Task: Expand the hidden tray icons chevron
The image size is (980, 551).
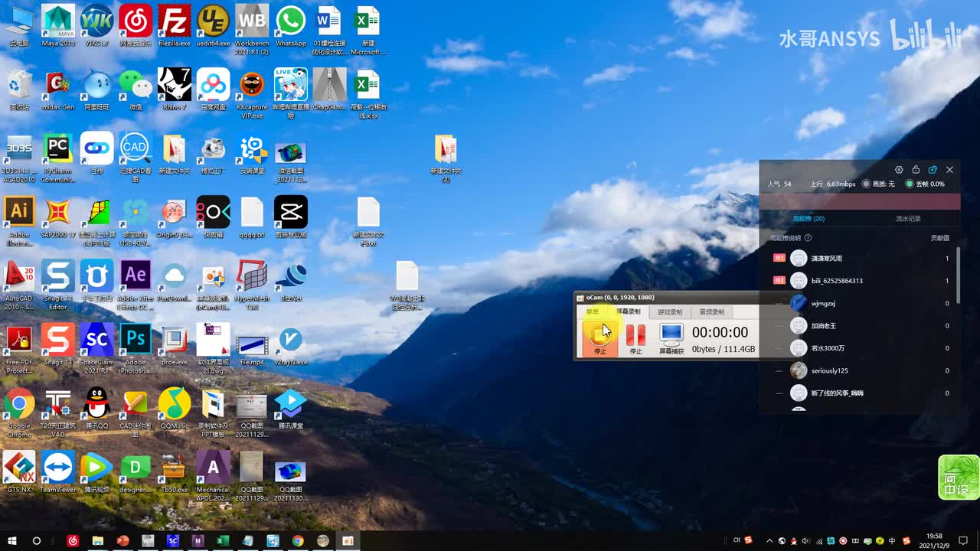Action: coord(769,541)
